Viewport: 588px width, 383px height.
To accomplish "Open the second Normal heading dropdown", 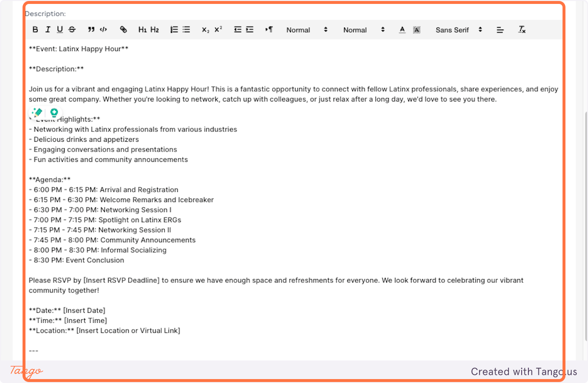I will [364, 30].
